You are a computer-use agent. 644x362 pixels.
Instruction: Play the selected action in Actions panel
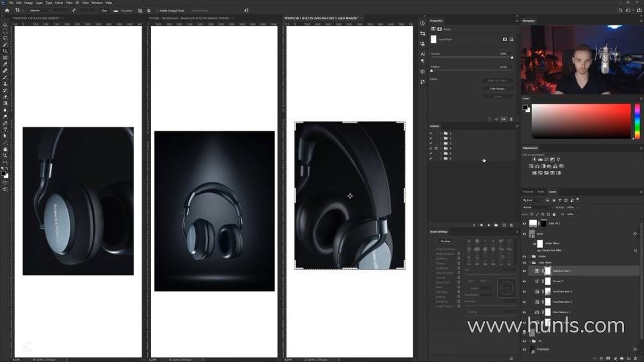tap(489, 225)
